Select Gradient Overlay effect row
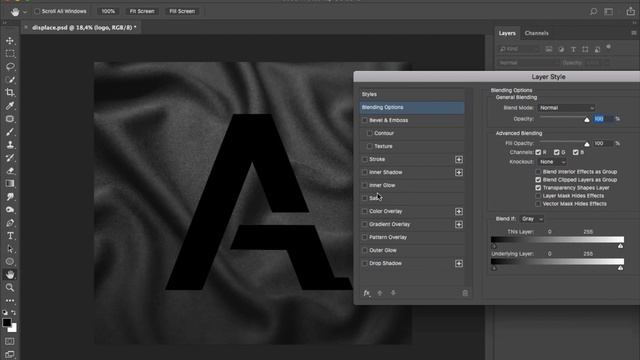The height and width of the screenshot is (360, 640). [411, 224]
